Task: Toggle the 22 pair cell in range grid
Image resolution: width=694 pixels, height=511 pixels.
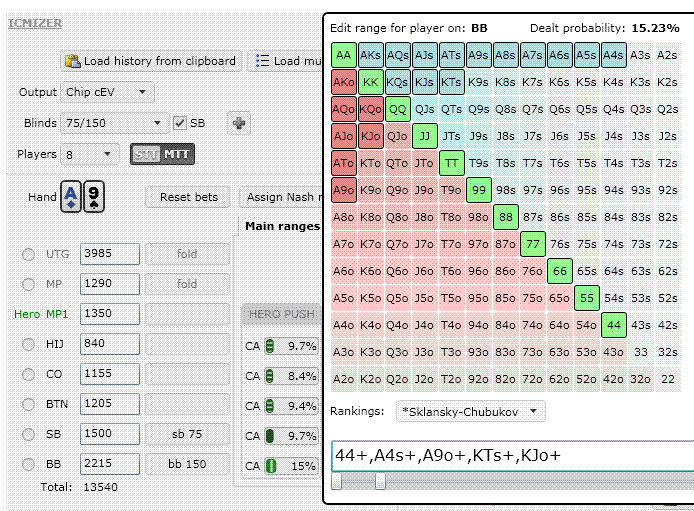Action: pyautogui.click(x=667, y=379)
